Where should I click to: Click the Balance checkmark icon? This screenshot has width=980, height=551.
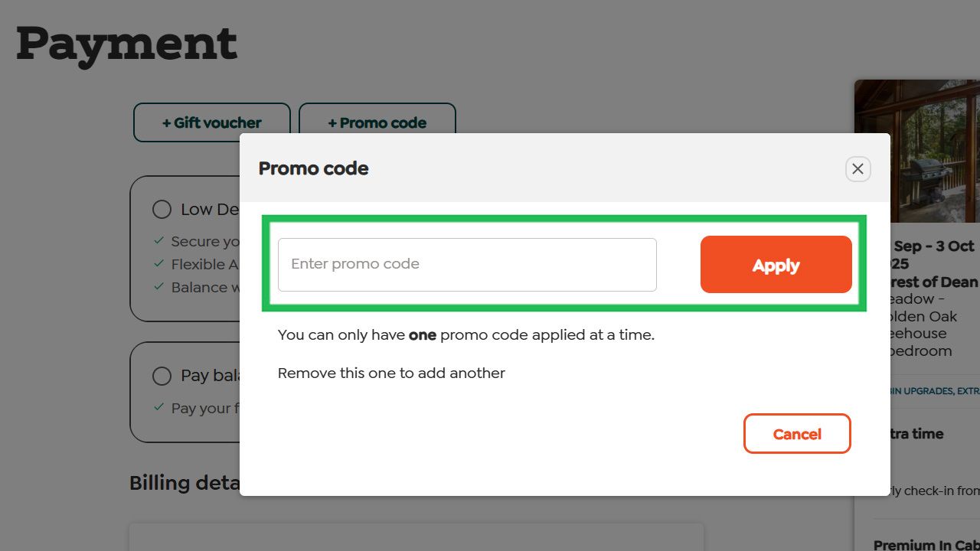coord(159,287)
